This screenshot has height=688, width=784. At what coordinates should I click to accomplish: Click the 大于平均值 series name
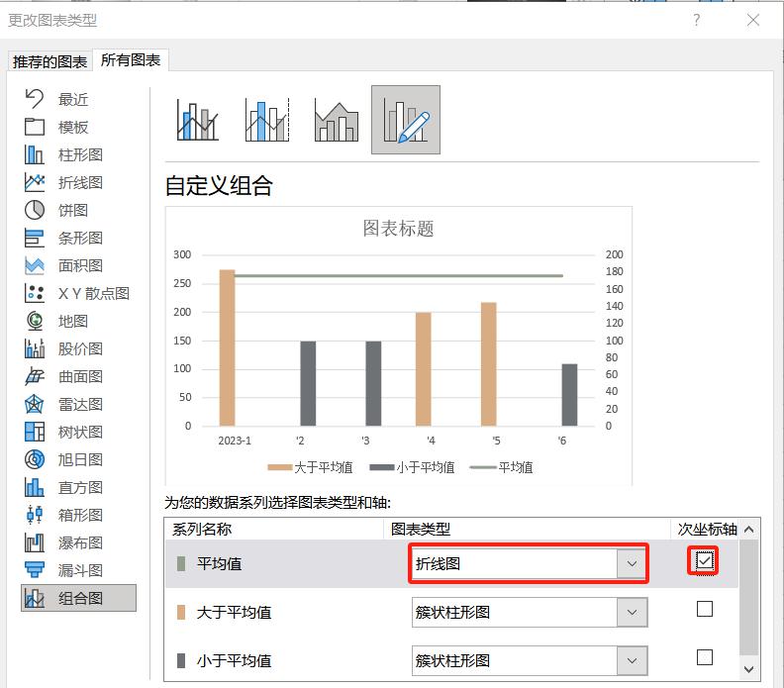click(234, 612)
